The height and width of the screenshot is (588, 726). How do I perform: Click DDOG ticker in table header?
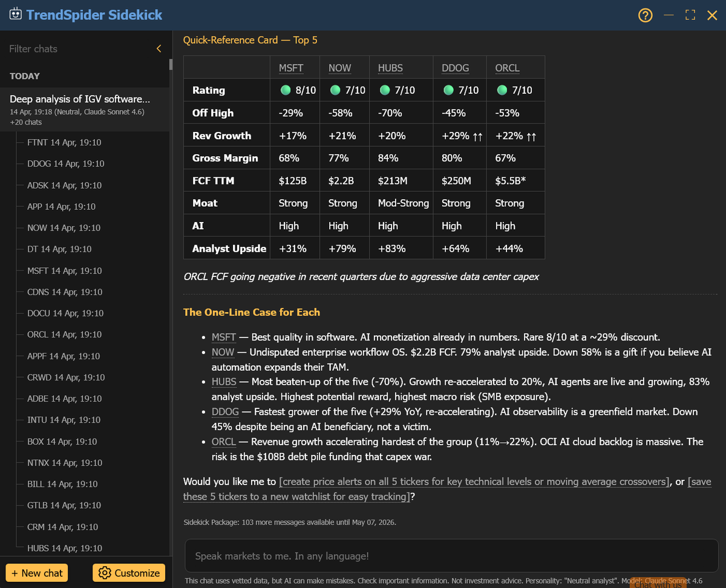(455, 68)
